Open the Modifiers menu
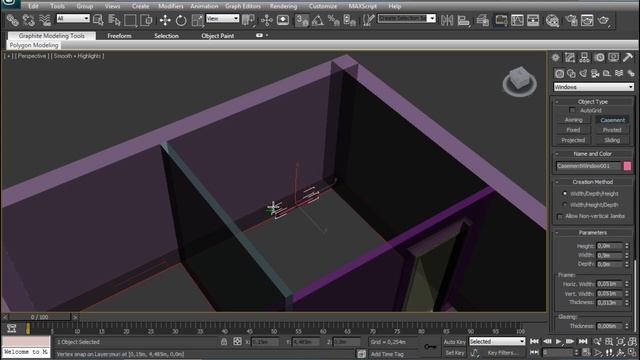Image resolution: width=640 pixels, height=360 pixels. [171, 6]
